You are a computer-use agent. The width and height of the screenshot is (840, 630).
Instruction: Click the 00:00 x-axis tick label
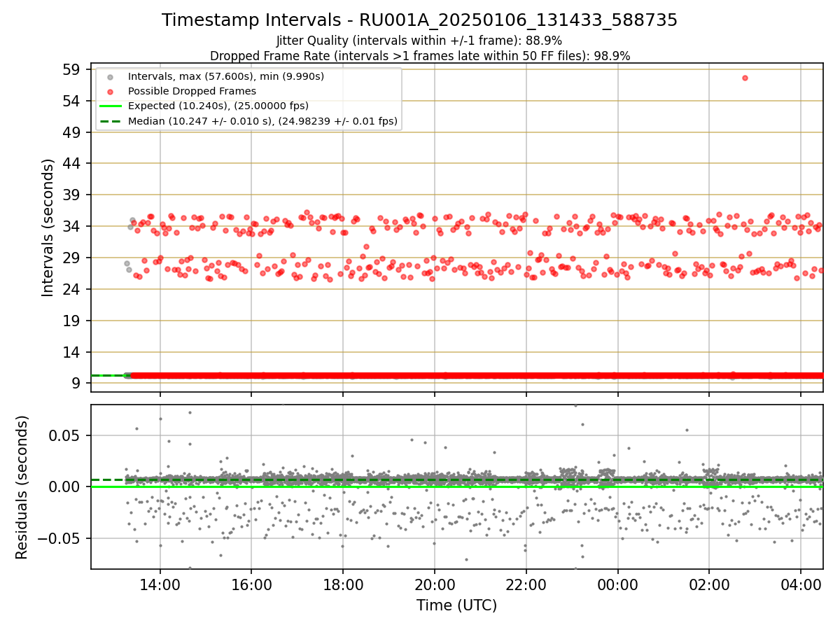(618, 584)
